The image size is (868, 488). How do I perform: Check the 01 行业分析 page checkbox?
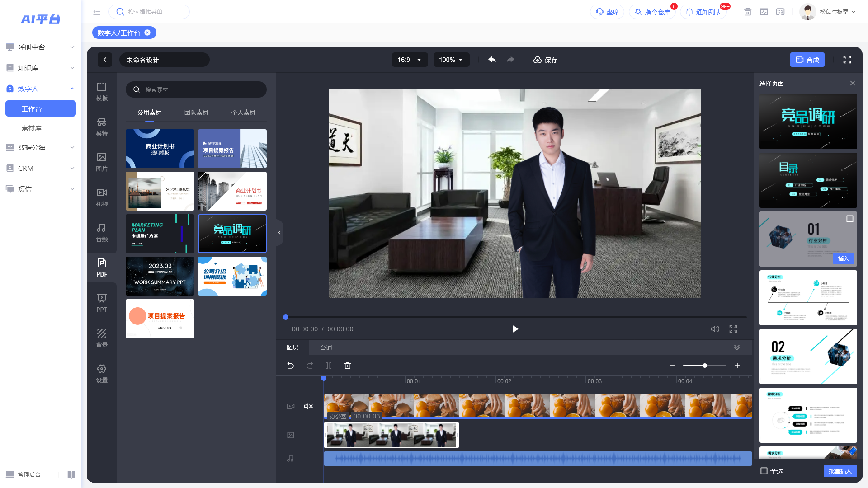850,219
